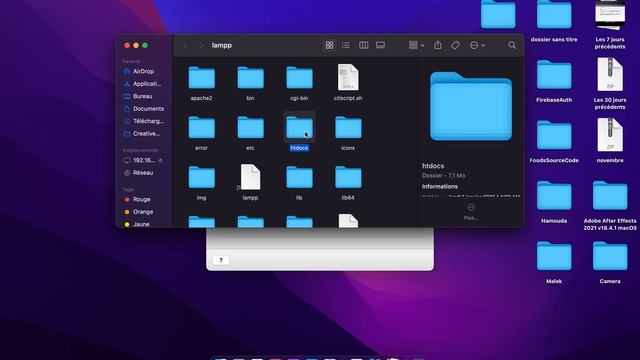The width and height of the screenshot is (640, 360).
Task: Eject the 192.16... server
Action: click(161, 160)
